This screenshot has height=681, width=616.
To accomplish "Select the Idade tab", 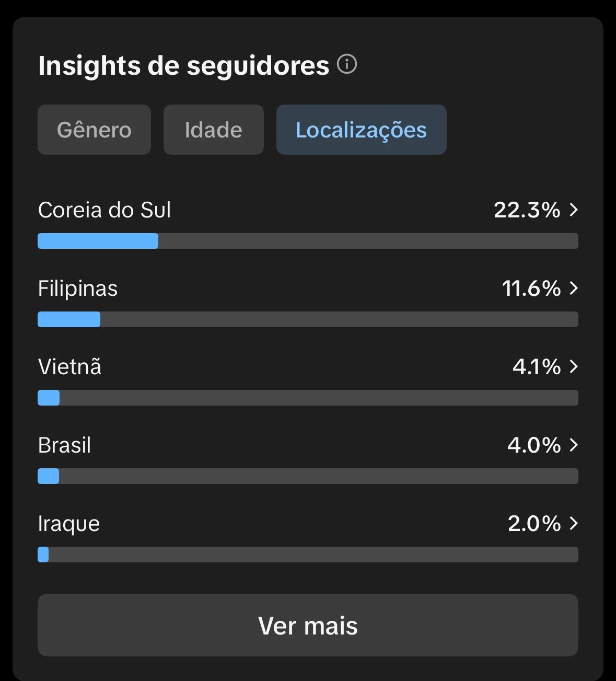I will click(213, 130).
